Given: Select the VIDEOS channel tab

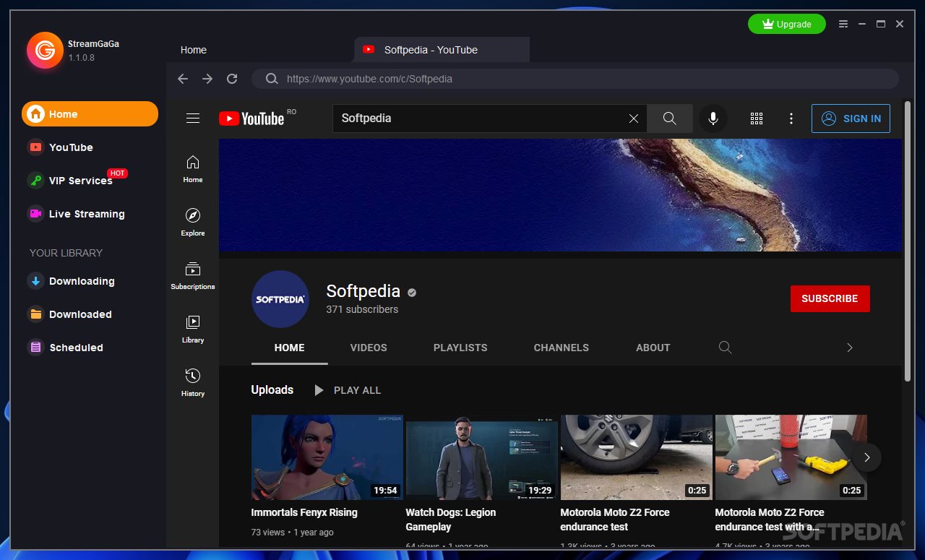Looking at the screenshot, I should (x=369, y=348).
